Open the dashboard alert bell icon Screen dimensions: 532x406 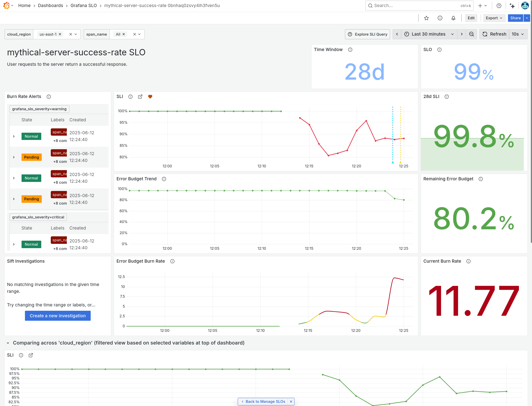click(x=453, y=18)
